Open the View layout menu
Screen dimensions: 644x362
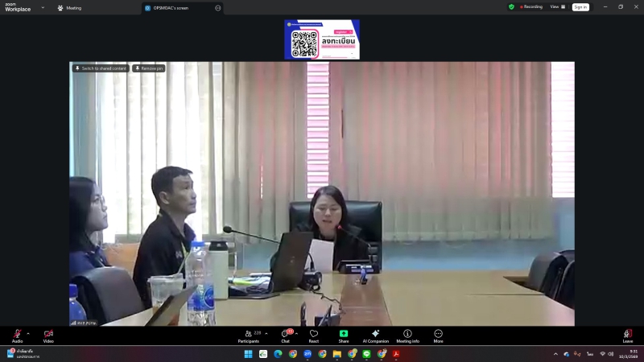557,6
